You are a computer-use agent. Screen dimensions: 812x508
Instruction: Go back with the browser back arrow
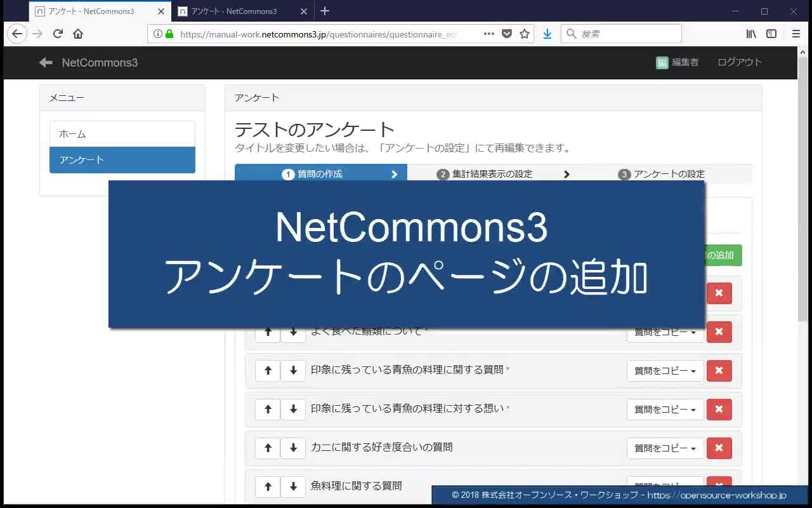(x=17, y=34)
